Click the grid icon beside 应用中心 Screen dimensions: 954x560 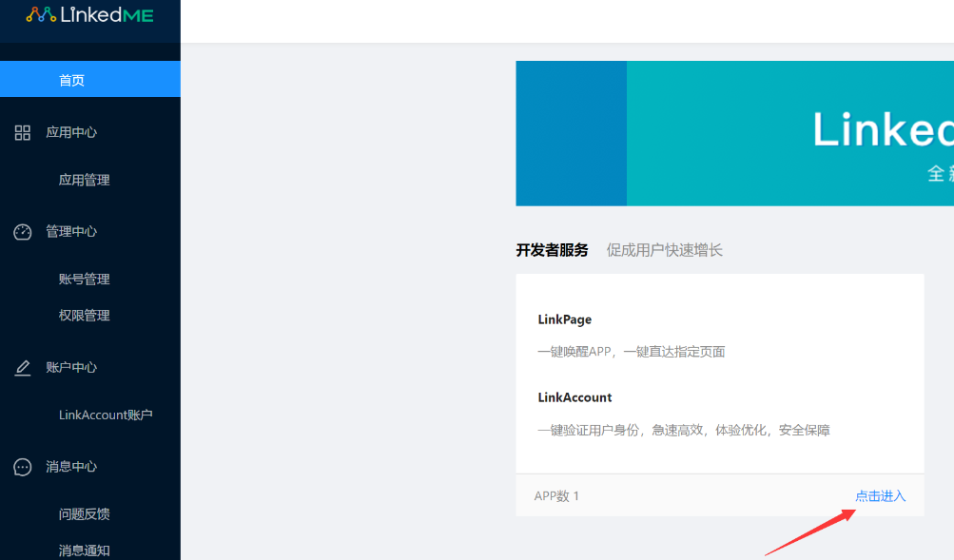23,132
